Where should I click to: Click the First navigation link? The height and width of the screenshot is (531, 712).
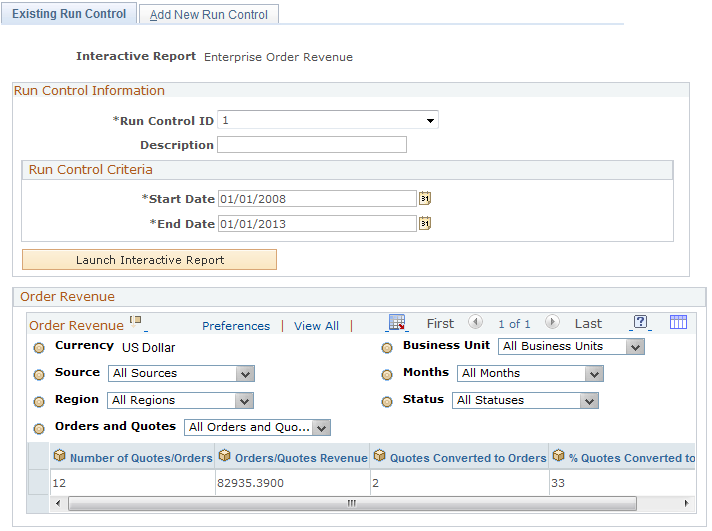coord(440,323)
